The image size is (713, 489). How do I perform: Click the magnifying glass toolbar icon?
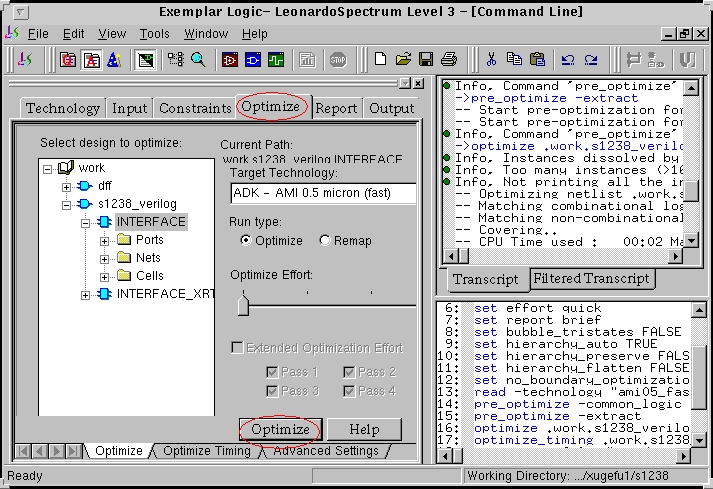point(198,60)
